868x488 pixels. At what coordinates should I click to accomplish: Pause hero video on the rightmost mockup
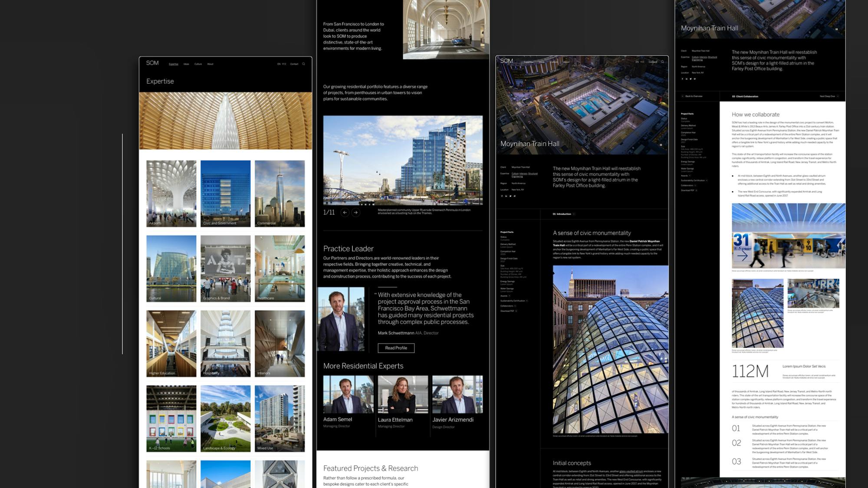pos(836,29)
